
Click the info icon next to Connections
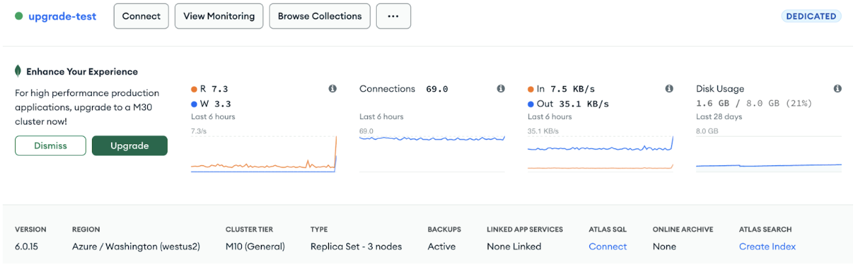click(501, 89)
